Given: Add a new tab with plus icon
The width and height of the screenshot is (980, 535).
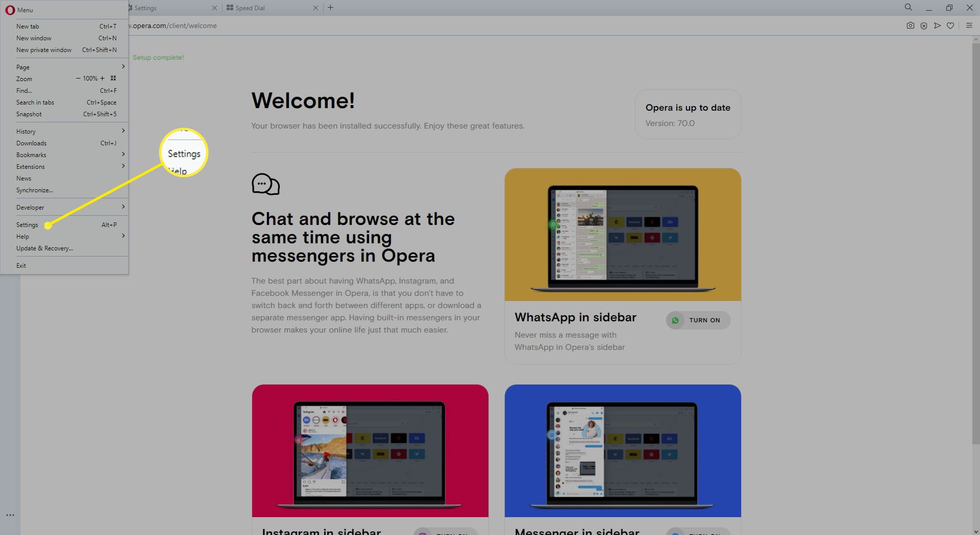Looking at the screenshot, I should click(330, 8).
